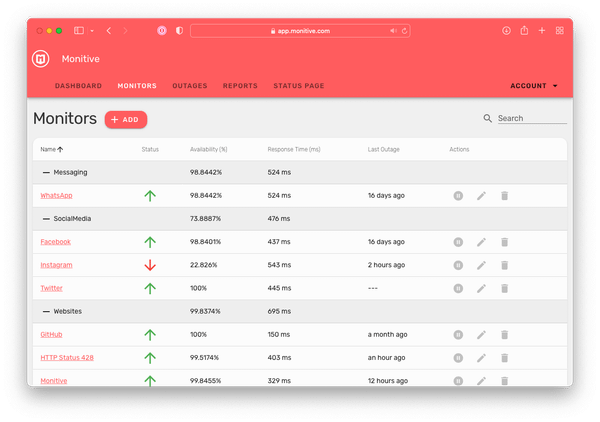Edit the Facebook monitor
Screen dimensions: 600x422
point(481,242)
